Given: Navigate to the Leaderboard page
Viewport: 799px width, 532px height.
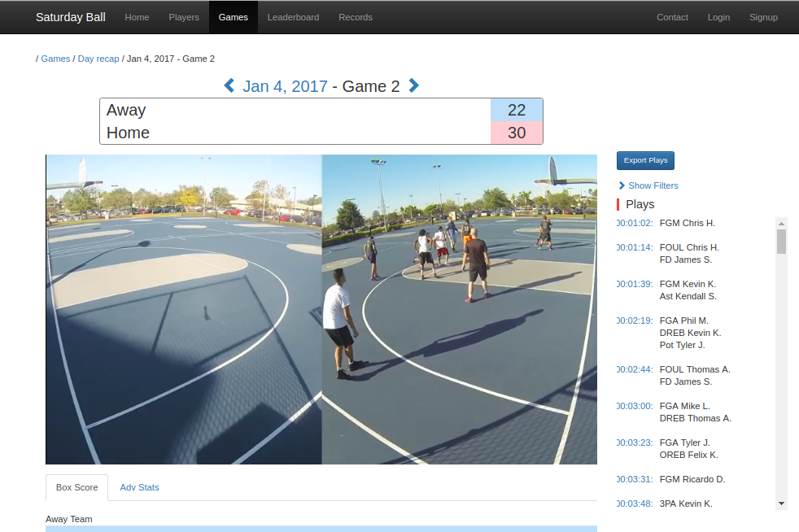Looking at the screenshot, I should pyautogui.click(x=293, y=16).
